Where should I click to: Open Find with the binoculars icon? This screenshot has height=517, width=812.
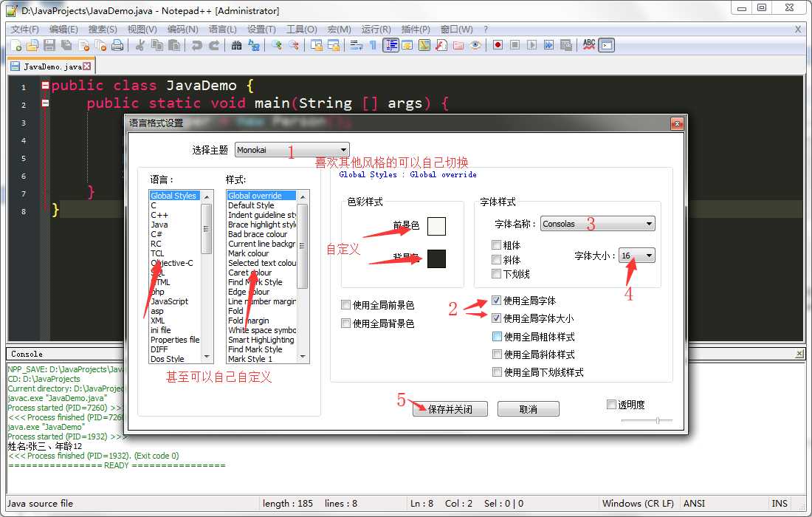(237, 46)
